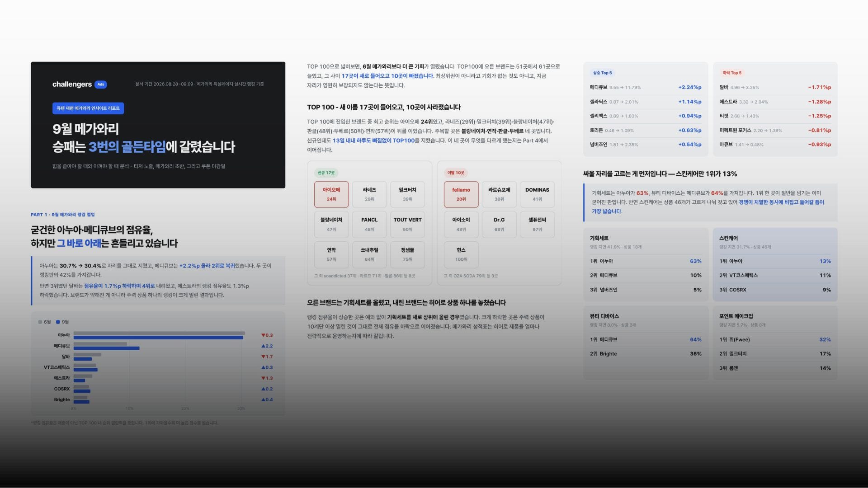
Task: Click the gray 6월 legend swatch
Action: (40, 322)
